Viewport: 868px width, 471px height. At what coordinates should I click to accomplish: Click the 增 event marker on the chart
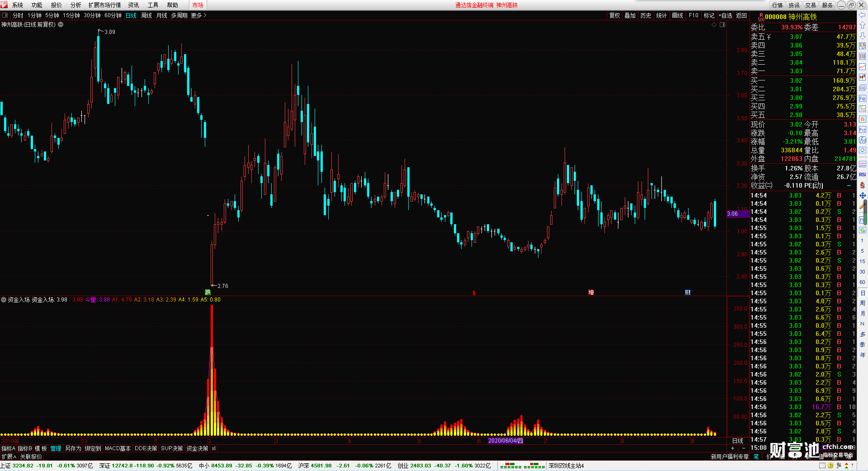click(591, 292)
